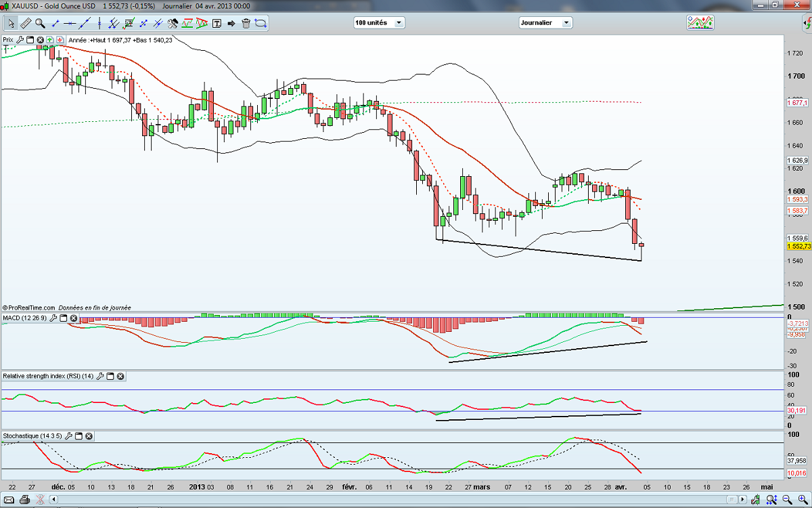Activate the magnifying glass zoom tool
The height and width of the screenshot is (508, 812).
(x=40, y=23)
